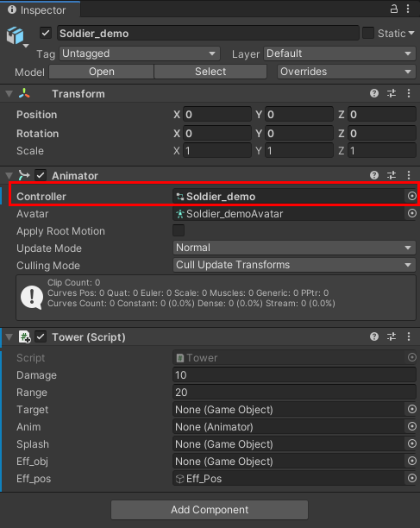Collapse the Animator component foldout
This screenshot has width=420, height=528.
(x=9, y=175)
